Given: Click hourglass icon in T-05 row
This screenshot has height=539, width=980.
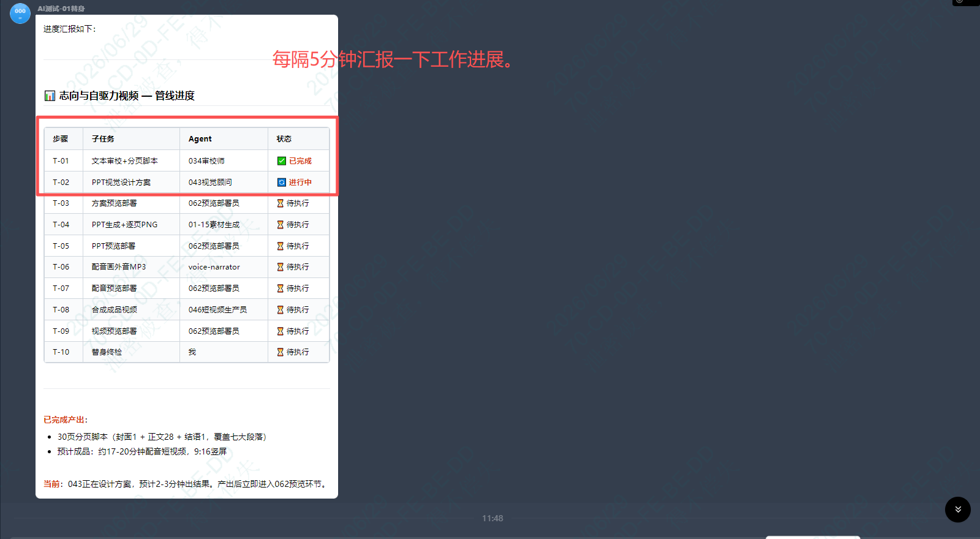Looking at the screenshot, I should 281,246.
